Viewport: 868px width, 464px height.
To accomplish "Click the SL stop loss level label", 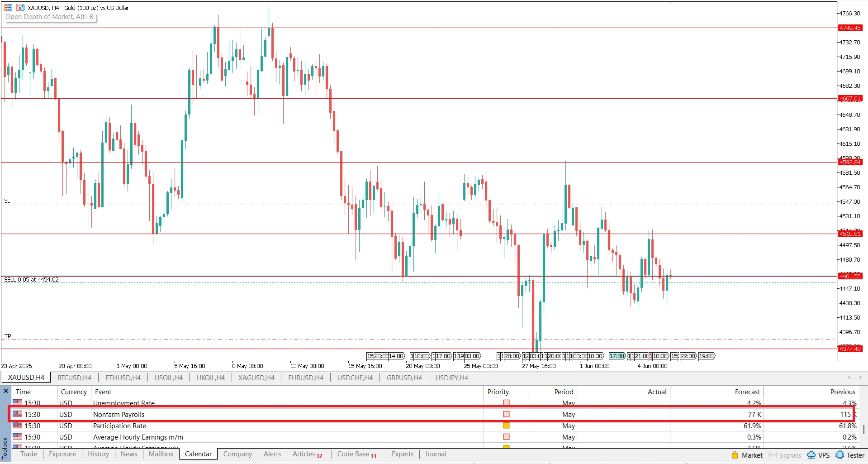I will tap(7, 201).
